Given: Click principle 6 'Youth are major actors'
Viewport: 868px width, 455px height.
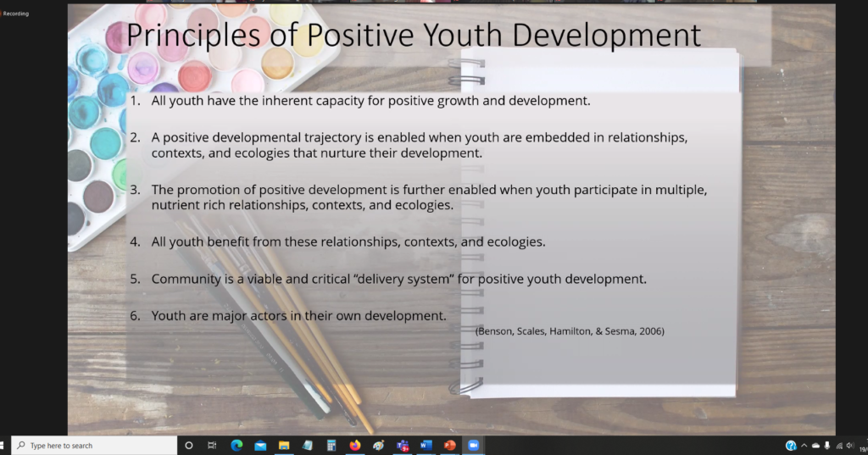Looking at the screenshot, I should pyautogui.click(x=299, y=315).
